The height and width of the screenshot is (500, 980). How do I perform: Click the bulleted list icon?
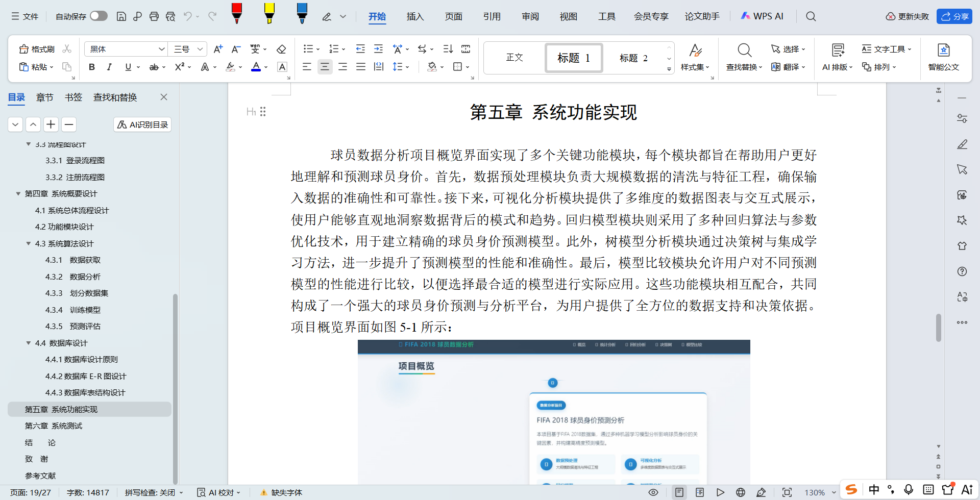(x=308, y=49)
